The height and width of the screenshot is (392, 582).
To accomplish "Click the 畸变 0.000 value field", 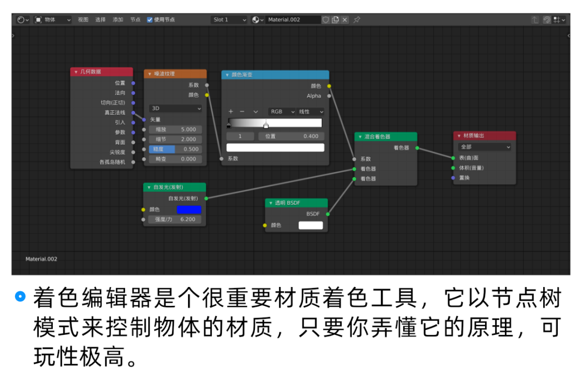I will 176,159.
